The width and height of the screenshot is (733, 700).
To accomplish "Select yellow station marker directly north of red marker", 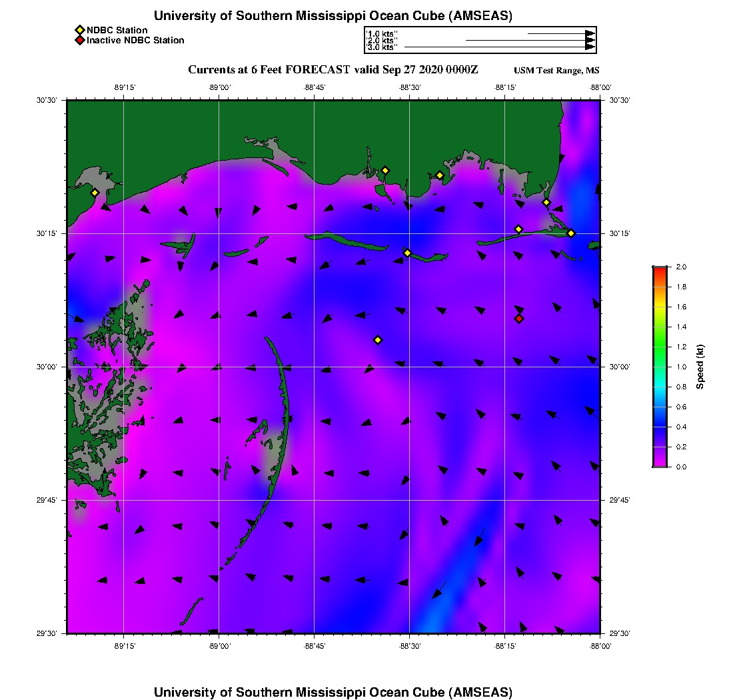I will [518, 229].
